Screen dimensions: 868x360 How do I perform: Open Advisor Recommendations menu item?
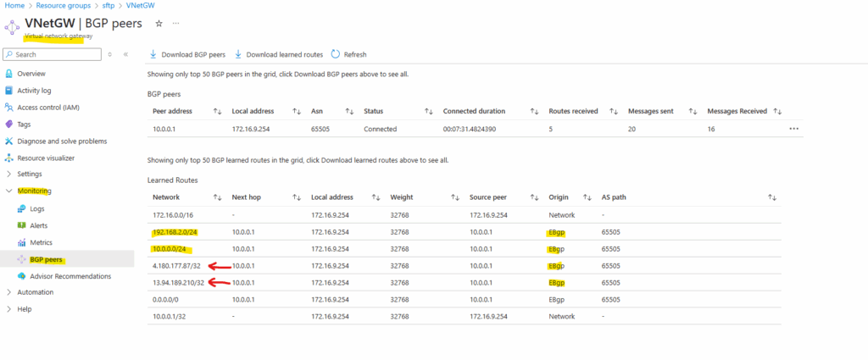[x=70, y=276]
